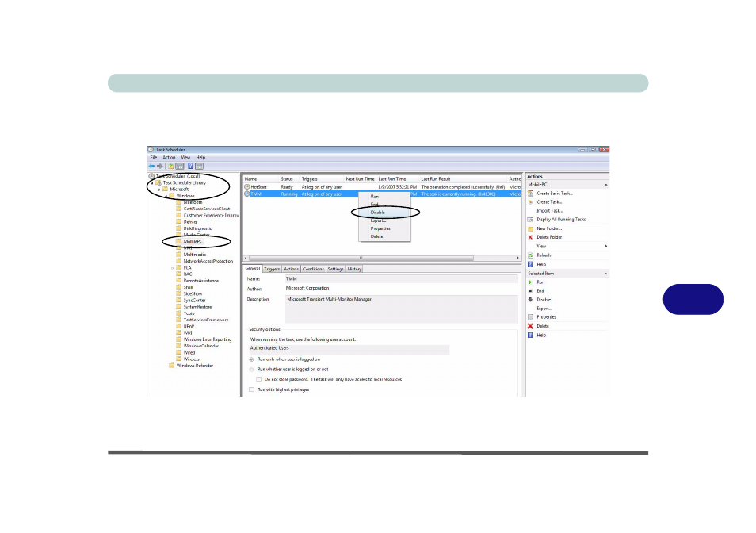
Task: Click Import Task... in Actions pane
Action: click(550, 211)
